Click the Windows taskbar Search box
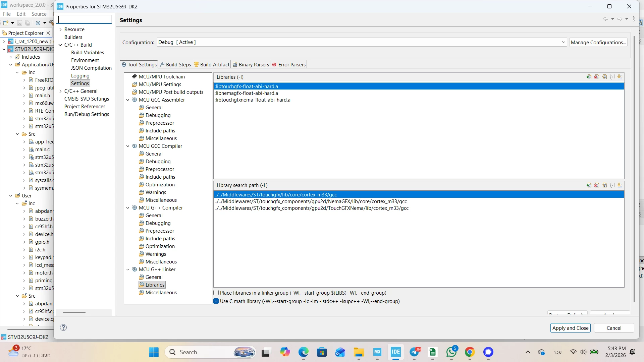Viewport: 644px width, 362px height. tap(210, 352)
